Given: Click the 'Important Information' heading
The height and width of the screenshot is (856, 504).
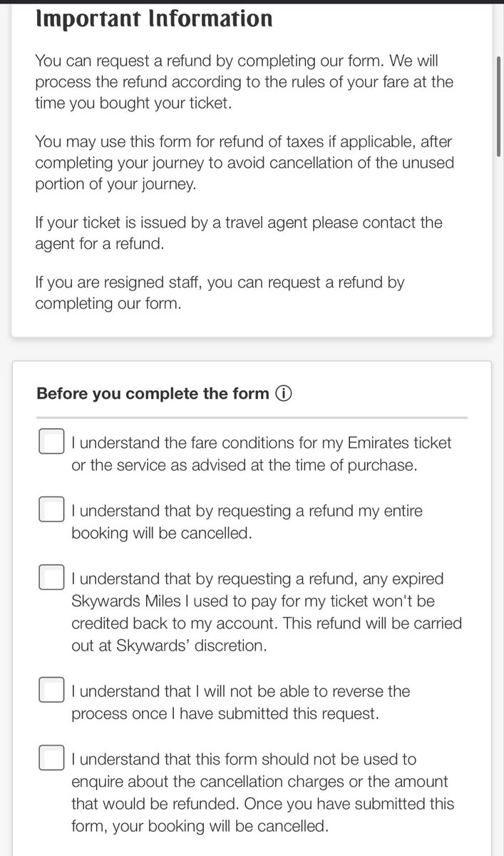Looking at the screenshot, I should tap(154, 19).
